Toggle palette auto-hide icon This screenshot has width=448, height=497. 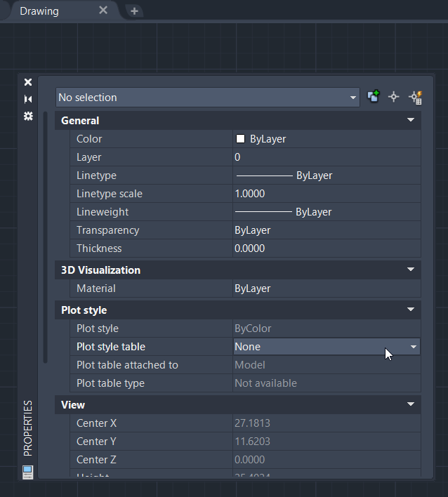point(28,99)
